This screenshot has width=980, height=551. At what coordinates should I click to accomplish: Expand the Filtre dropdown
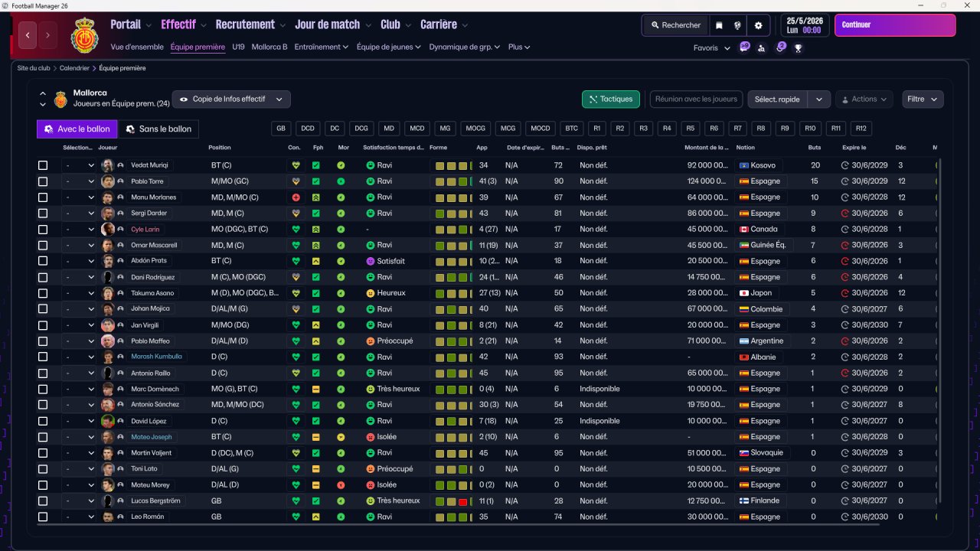923,99
